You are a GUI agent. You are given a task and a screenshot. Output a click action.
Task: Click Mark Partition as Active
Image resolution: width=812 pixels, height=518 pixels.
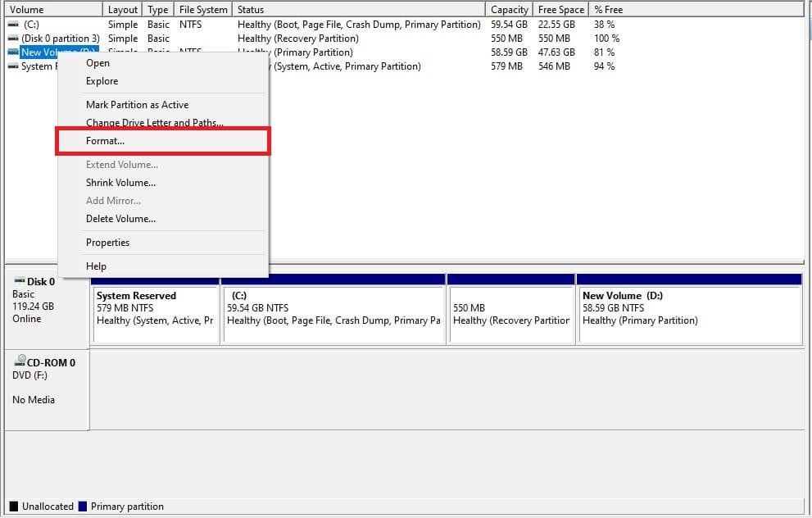137,105
